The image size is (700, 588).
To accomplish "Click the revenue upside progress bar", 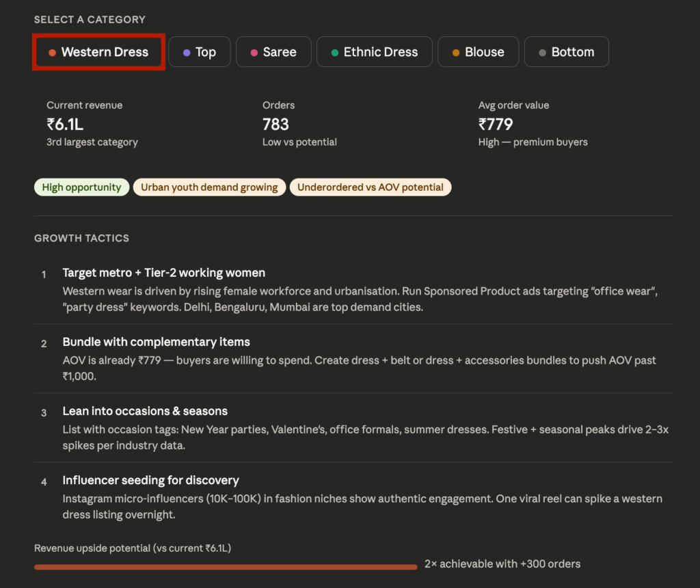I will tap(226, 566).
